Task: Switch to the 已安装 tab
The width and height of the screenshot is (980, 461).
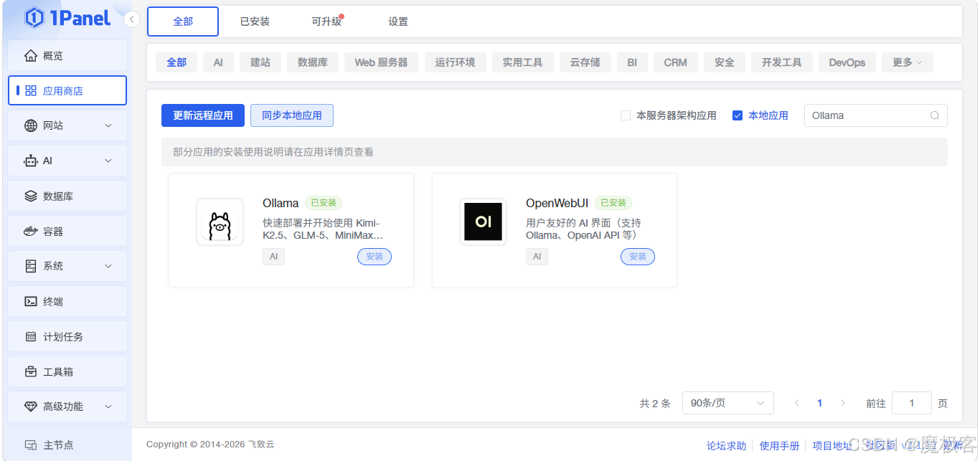Action: (255, 22)
